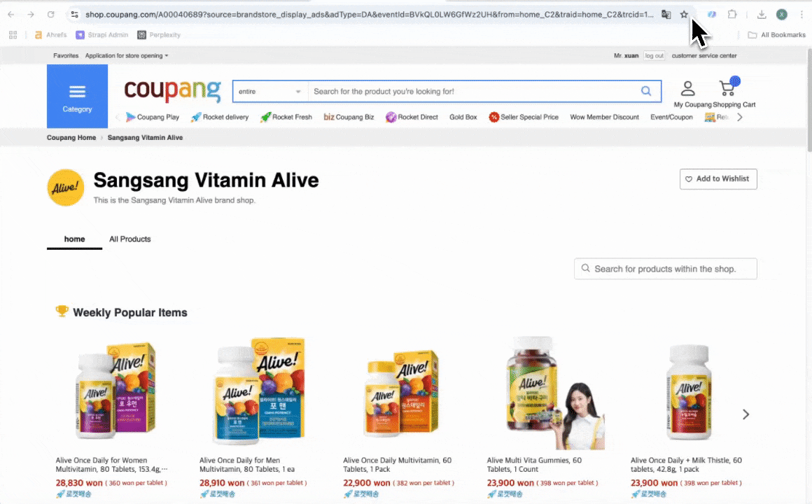Screen dimensions: 812x504
Task: Advance the top navigation shortcuts arrow
Action: tap(739, 117)
